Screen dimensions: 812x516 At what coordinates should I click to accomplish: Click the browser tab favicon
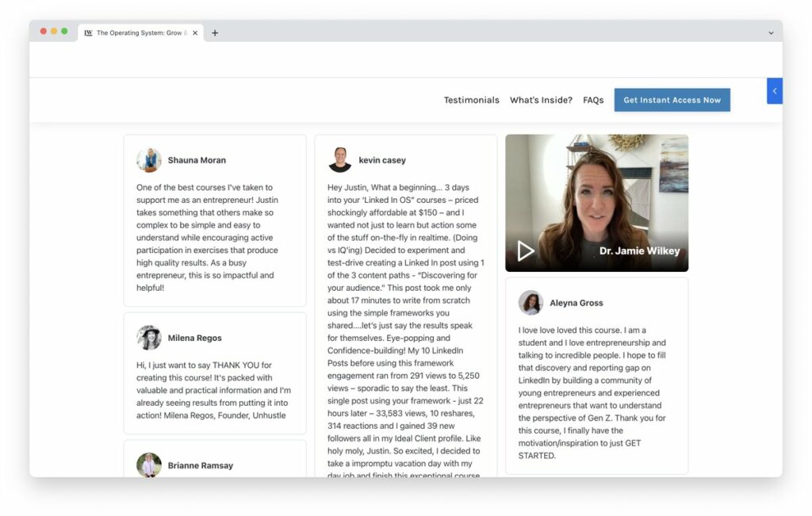89,33
